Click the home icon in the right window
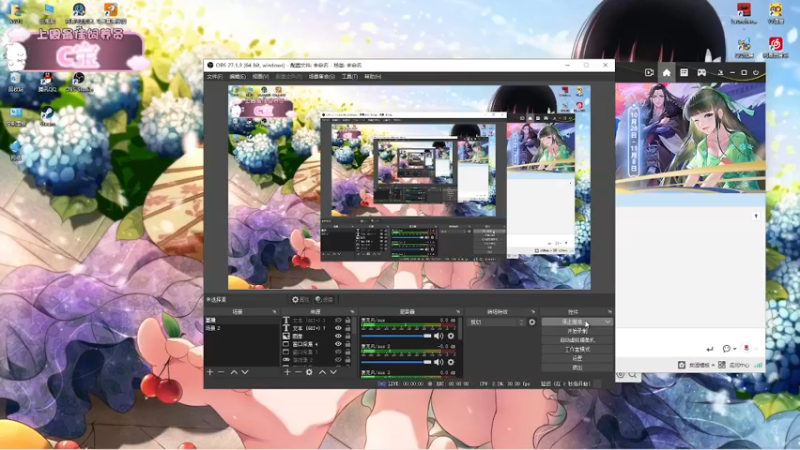800x450 pixels. click(666, 72)
